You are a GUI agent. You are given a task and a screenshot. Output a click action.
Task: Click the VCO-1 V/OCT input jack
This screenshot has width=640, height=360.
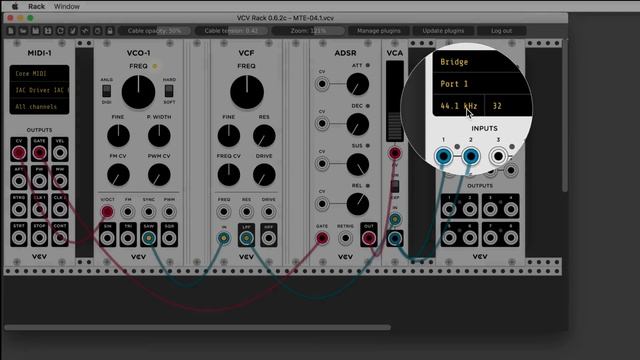pyautogui.click(x=107, y=212)
